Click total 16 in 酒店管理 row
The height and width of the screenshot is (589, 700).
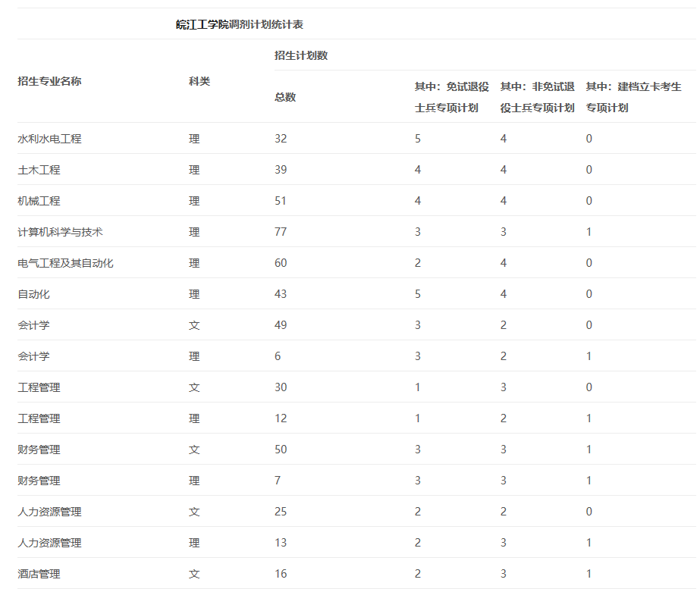[x=281, y=574]
